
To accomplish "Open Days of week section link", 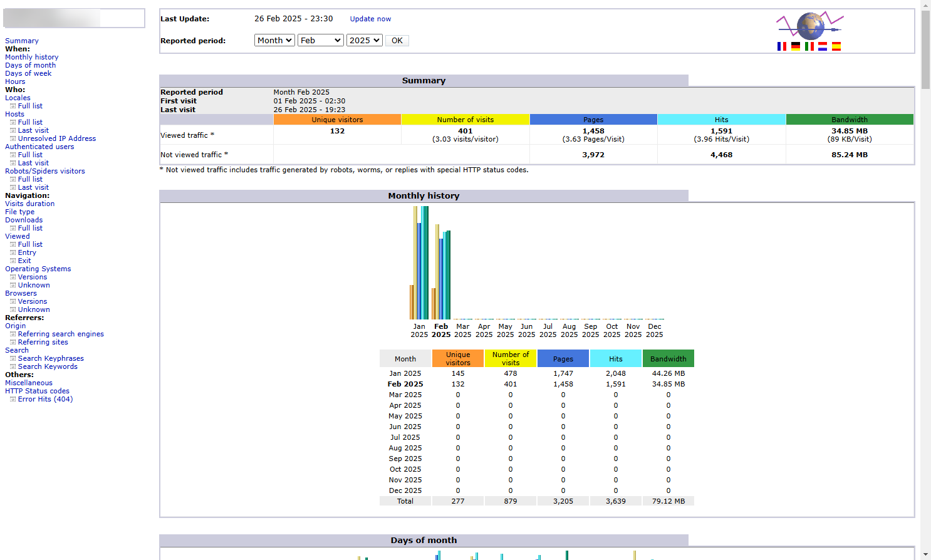I will click(28, 73).
